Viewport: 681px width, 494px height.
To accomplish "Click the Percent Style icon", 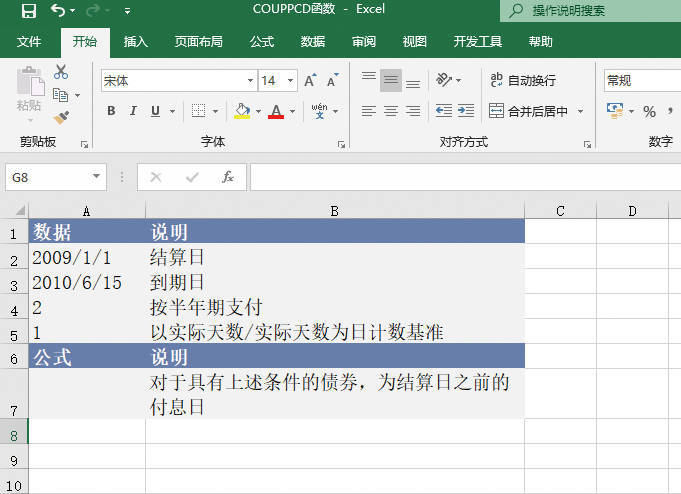I will pyautogui.click(x=649, y=111).
